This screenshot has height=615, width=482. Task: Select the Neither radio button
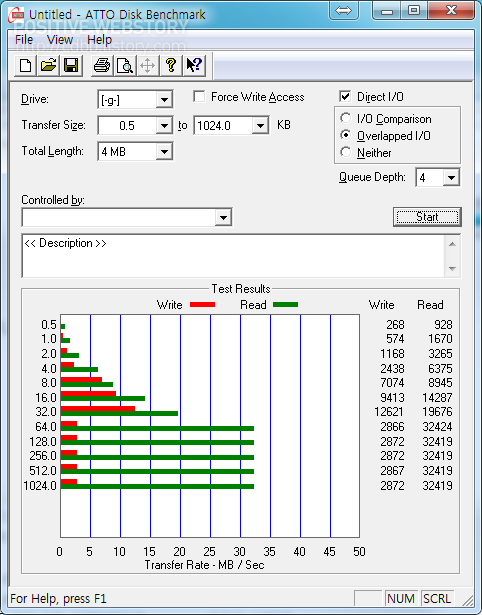(x=346, y=152)
